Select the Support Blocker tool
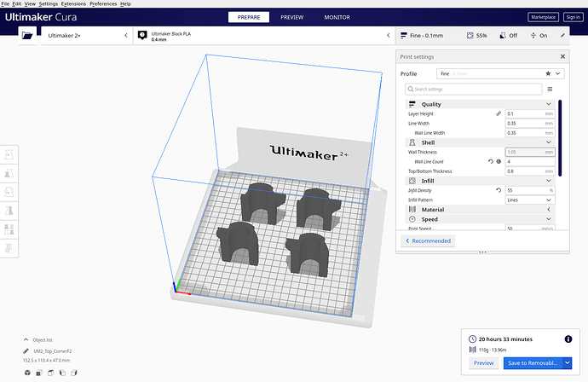Screen dimensions: 588x382 pos(9,248)
